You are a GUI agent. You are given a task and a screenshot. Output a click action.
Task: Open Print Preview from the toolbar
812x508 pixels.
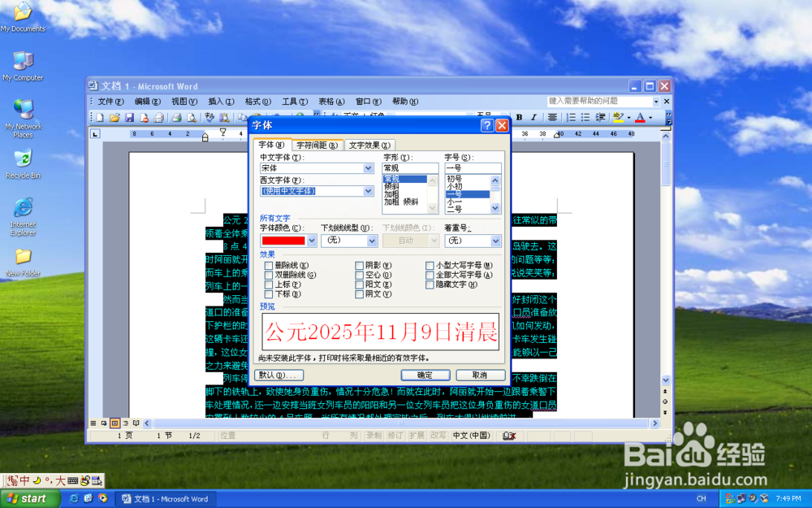(192, 118)
